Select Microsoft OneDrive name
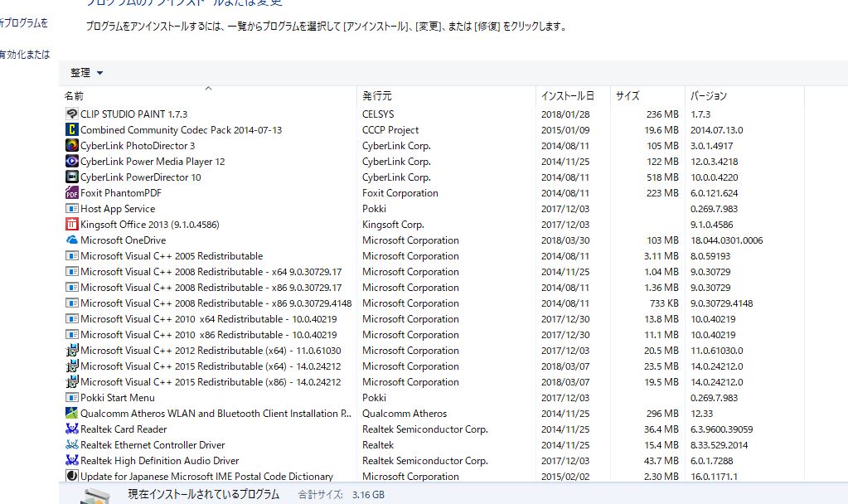This screenshot has height=504, width=848. click(124, 240)
